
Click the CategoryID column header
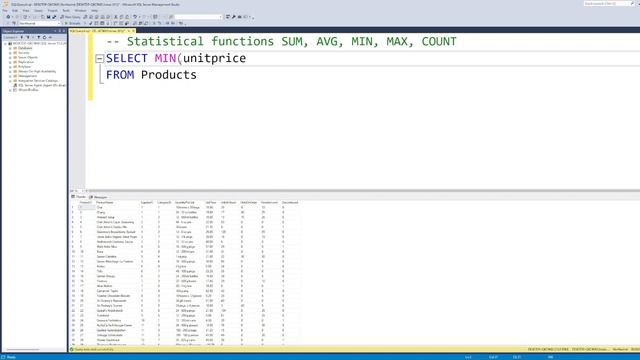click(x=164, y=202)
